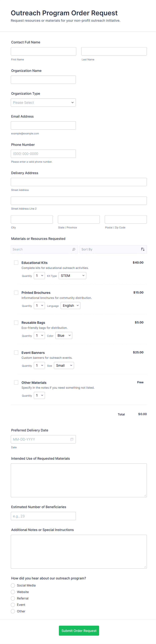Click the Sort By order icon
Screen dimensions: 156x644
[143, 249]
